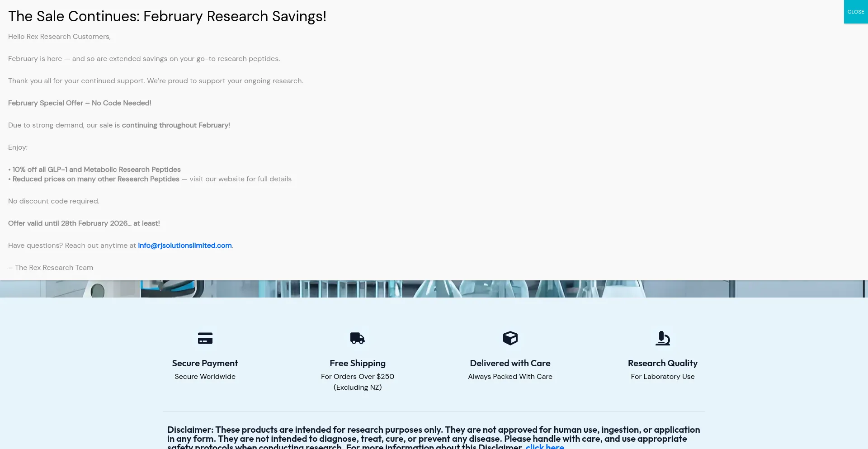The image size is (868, 449).
Task: Click 'No discount code required.' line
Action: [54, 201]
